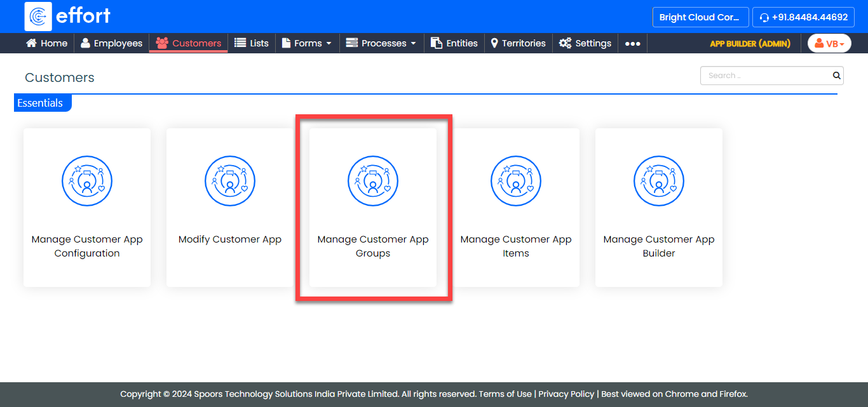Image resolution: width=868 pixels, height=407 pixels.
Task: Go to the Home menu item
Action: [46, 43]
